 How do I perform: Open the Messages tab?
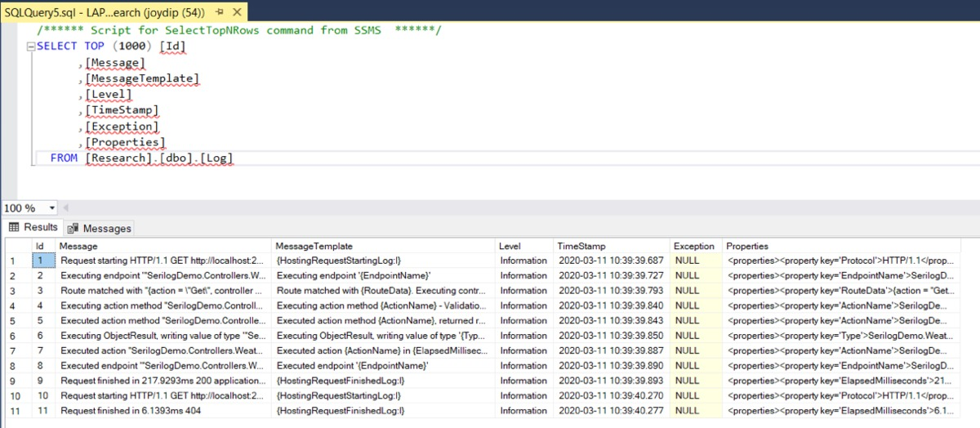tap(100, 229)
